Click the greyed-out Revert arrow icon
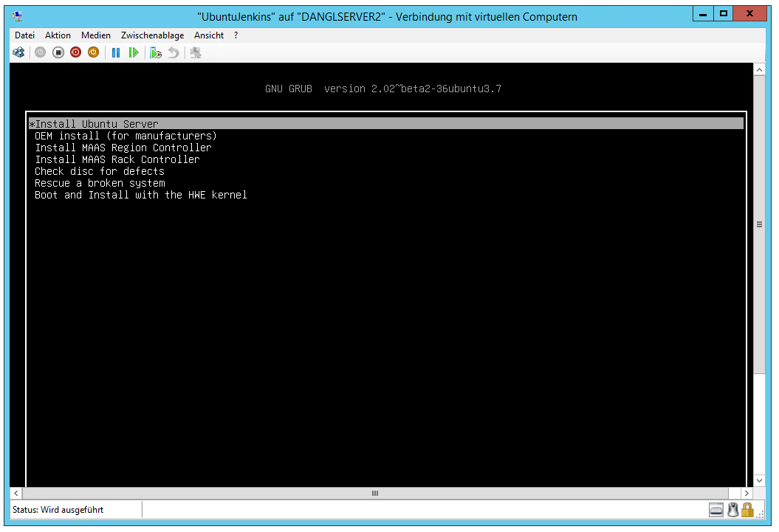This screenshot has height=532, width=779. click(x=174, y=52)
